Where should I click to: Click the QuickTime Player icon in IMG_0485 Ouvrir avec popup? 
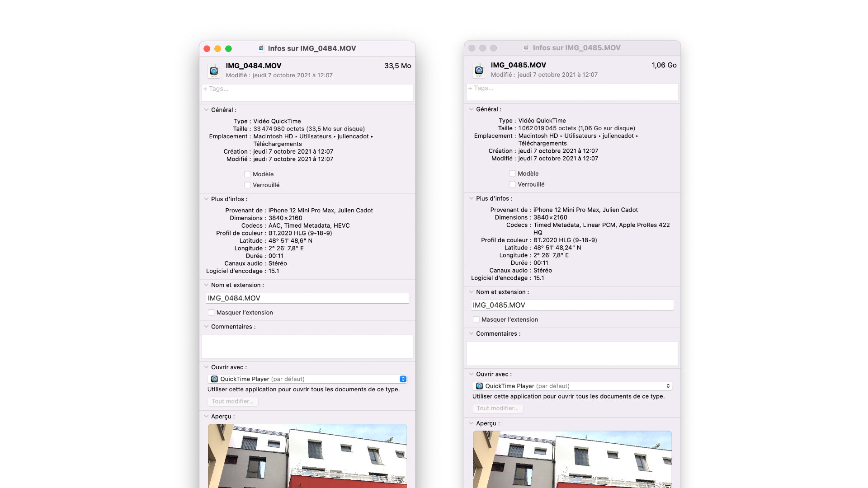(479, 386)
